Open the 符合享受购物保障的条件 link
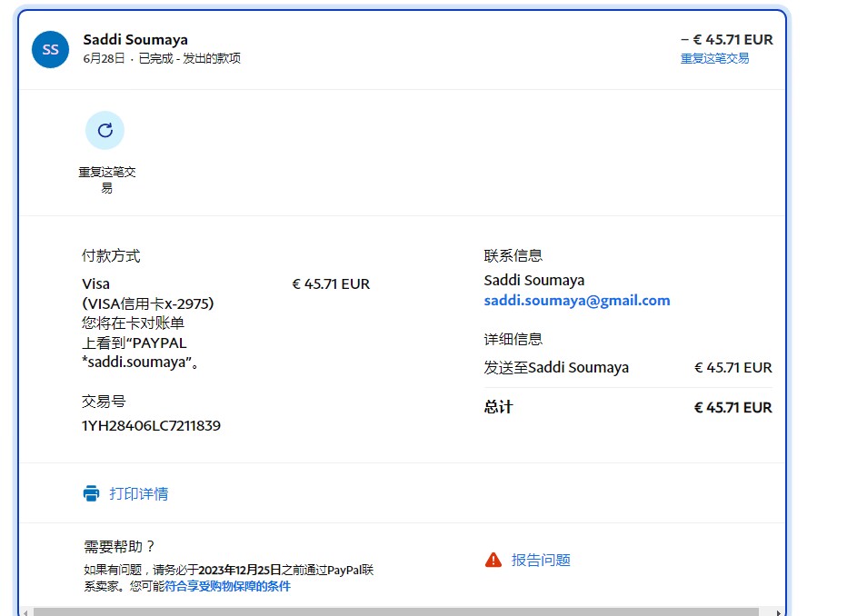Screen dimensions: 847x616 click(x=227, y=586)
